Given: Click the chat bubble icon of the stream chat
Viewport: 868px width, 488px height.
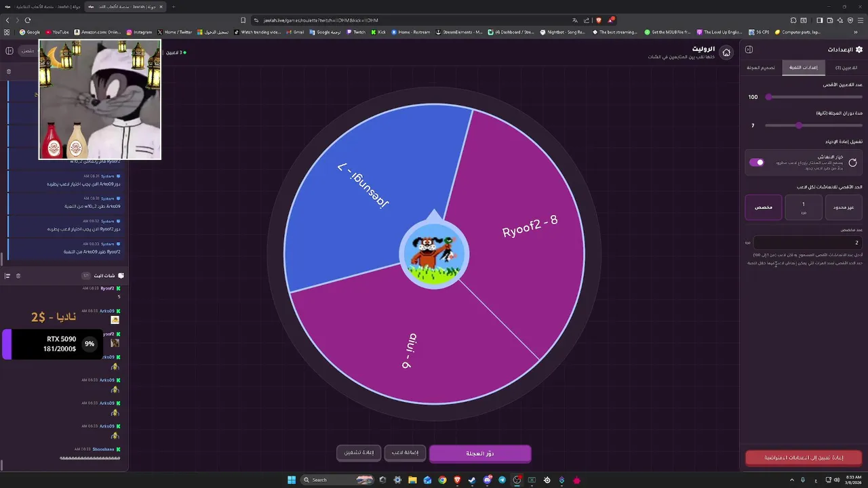Looking at the screenshot, I should click(121, 276).
